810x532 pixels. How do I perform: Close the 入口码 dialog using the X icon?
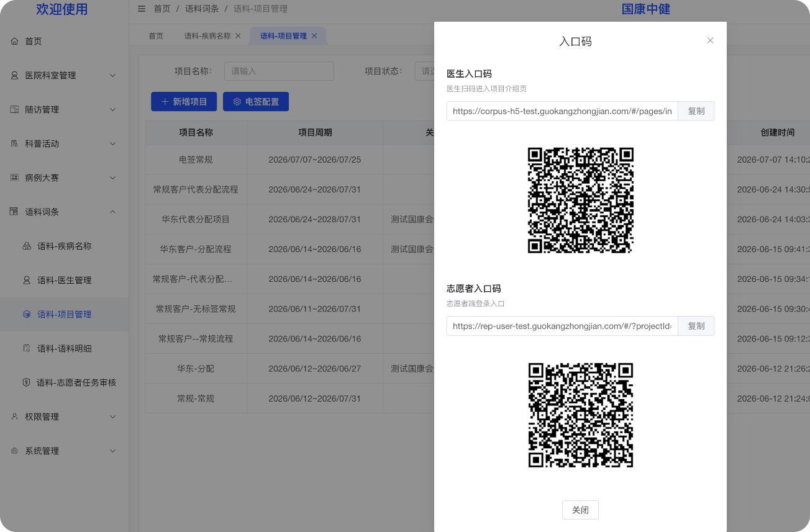click(710, 40)
